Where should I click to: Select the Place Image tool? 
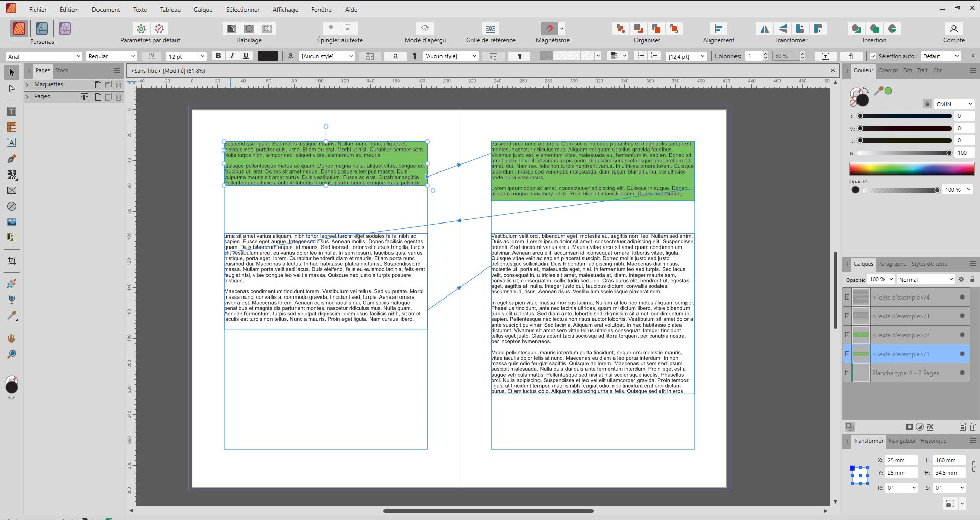coord(12,222)
